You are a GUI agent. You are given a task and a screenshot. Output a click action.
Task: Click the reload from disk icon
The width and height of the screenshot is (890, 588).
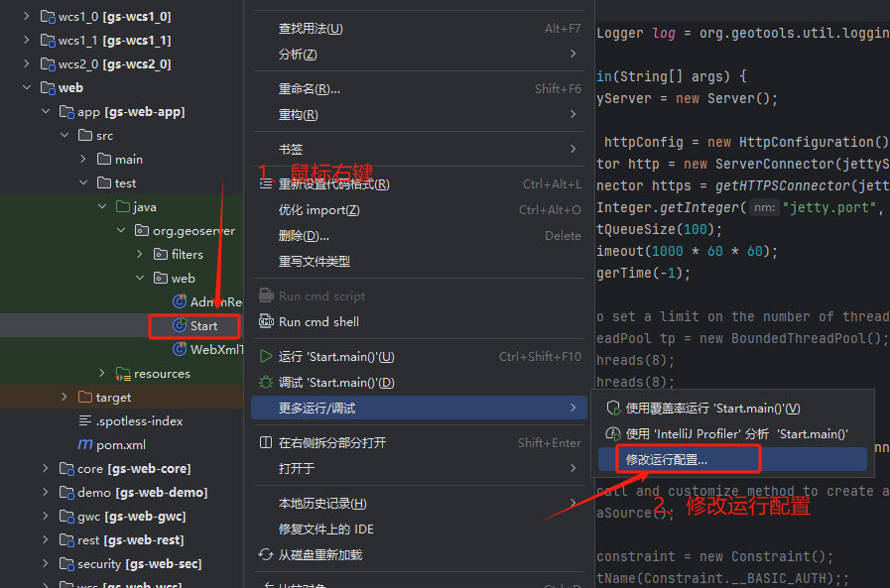point(266,554)
